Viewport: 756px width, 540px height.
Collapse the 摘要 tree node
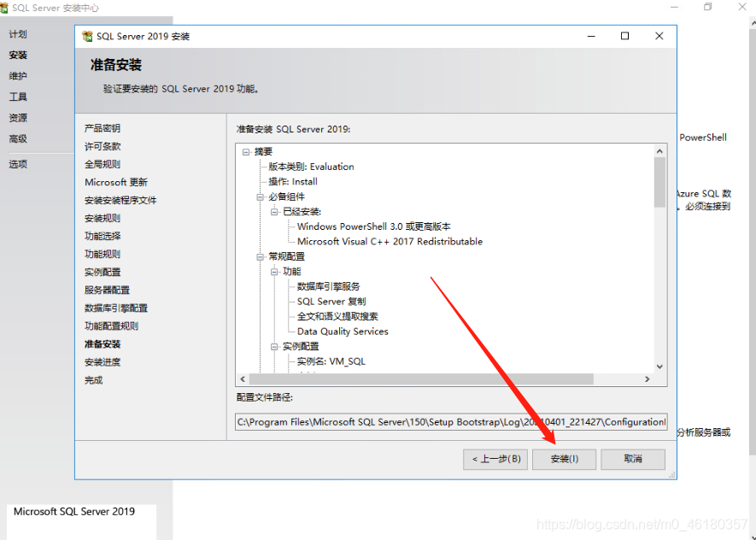[246, 152]
